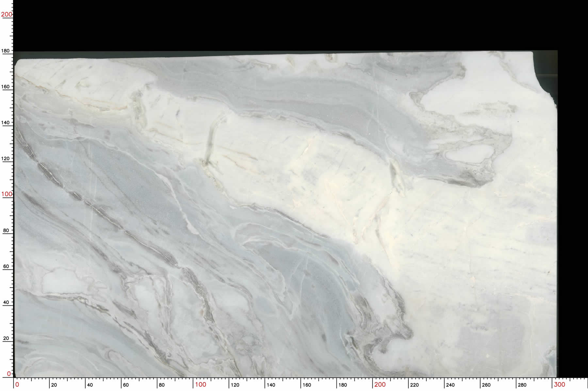Viewport: 588px width, 391px height.
Task: Click the red 300 on the horizontal ruler
Action: coord(559,384)
